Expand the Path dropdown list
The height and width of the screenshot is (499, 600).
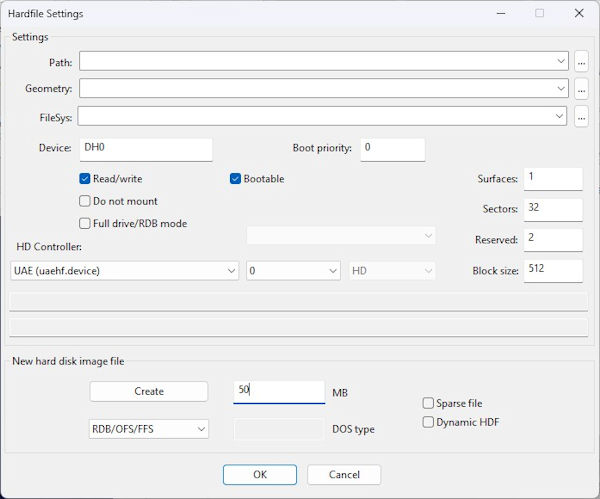(x=561, y=61)
